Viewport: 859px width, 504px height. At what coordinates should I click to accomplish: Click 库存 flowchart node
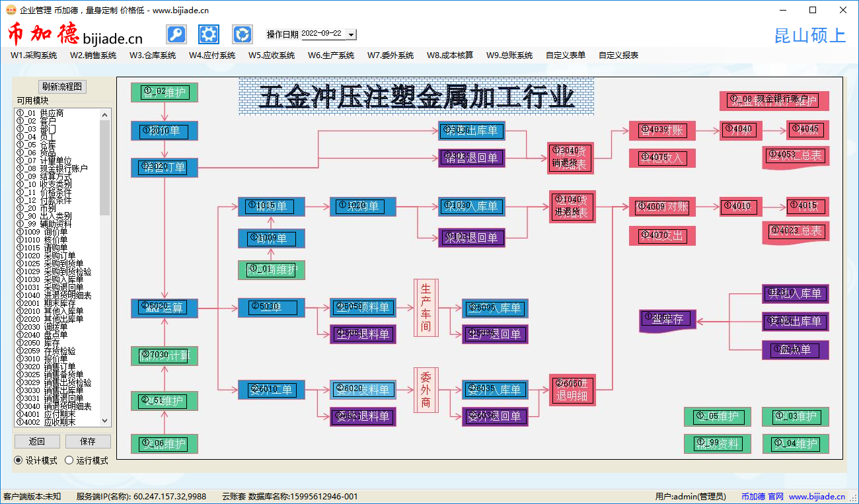pyautogui.click(x=668, y=320)
